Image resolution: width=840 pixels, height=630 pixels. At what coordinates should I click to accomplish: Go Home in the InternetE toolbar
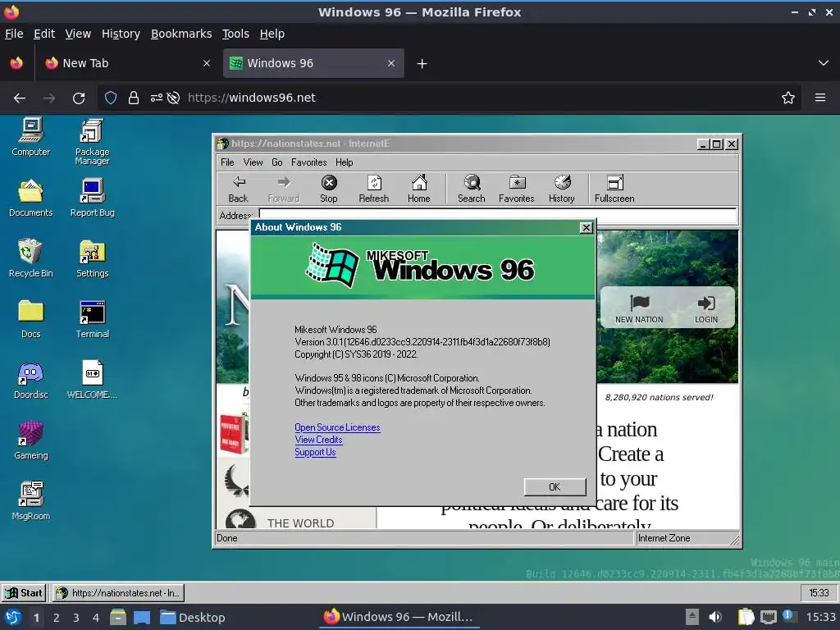pos(418,189)
